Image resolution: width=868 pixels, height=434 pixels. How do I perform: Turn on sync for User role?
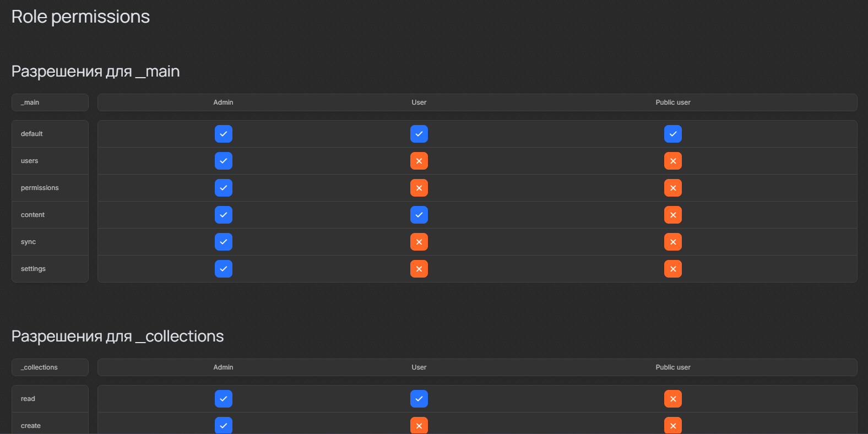(x=419, y=242)
